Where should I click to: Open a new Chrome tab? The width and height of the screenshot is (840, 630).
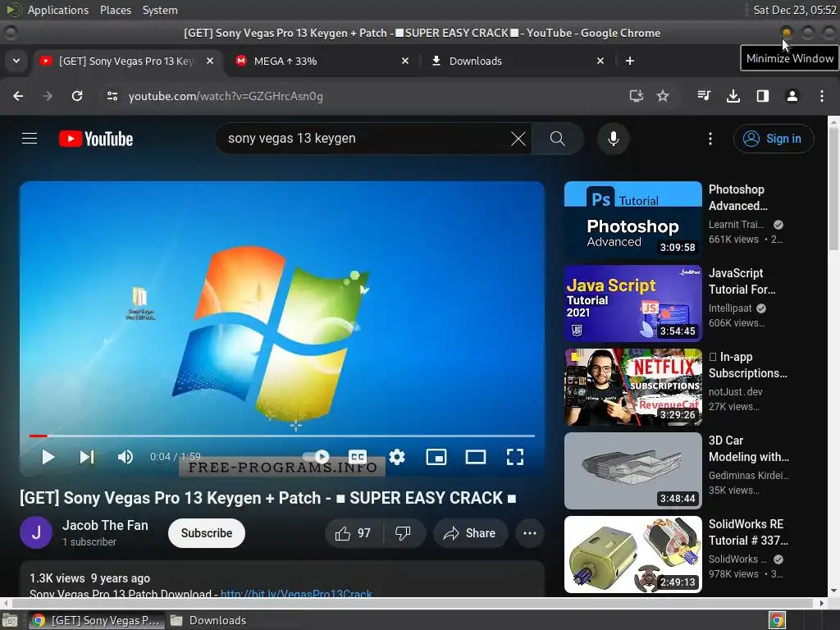point(630,61)
